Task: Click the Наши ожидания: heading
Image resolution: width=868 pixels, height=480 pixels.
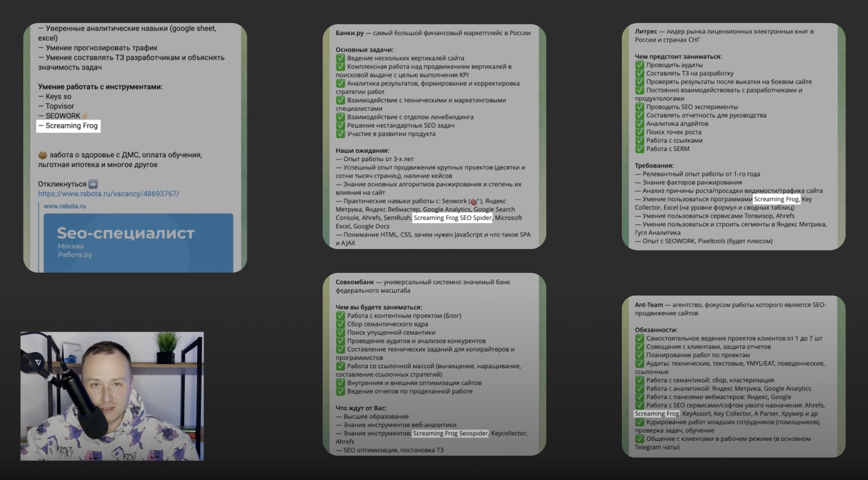Action: pos(362,151)
